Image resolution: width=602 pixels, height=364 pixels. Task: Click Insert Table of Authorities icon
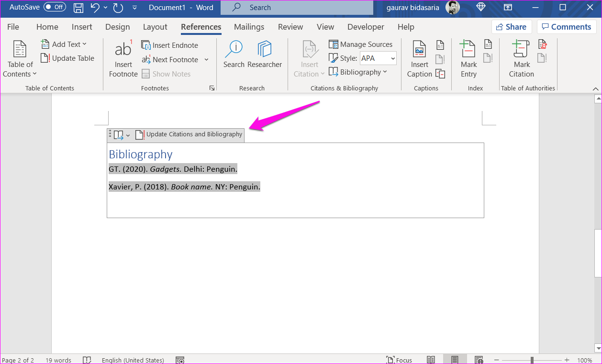[x=543, y=44]
